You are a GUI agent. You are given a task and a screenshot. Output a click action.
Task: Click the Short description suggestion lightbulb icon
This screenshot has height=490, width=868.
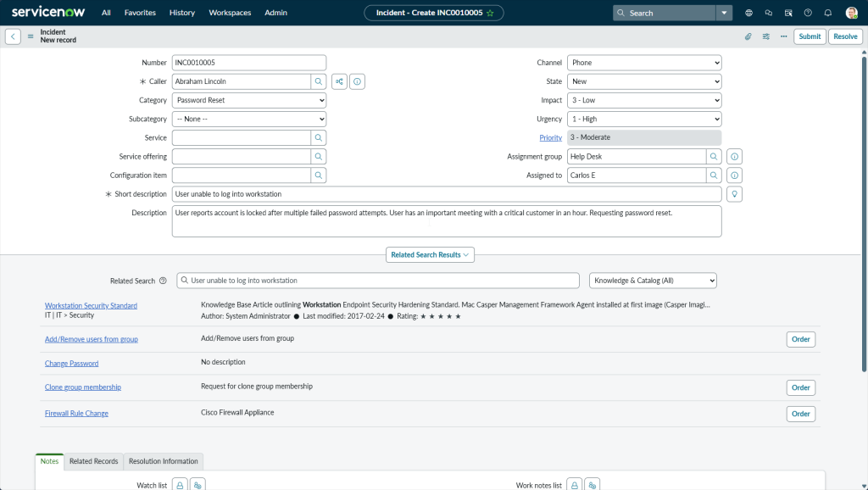pyautogui.click(x=735, y=194)
